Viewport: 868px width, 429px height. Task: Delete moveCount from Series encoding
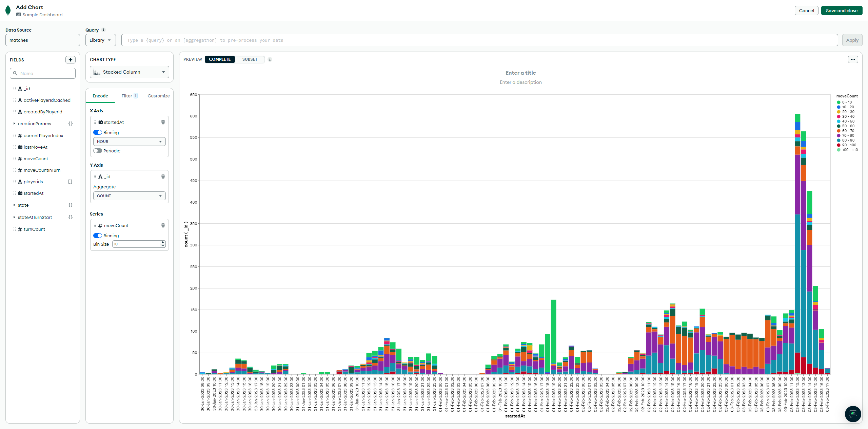pyautogui.click(x=163, y=225)
